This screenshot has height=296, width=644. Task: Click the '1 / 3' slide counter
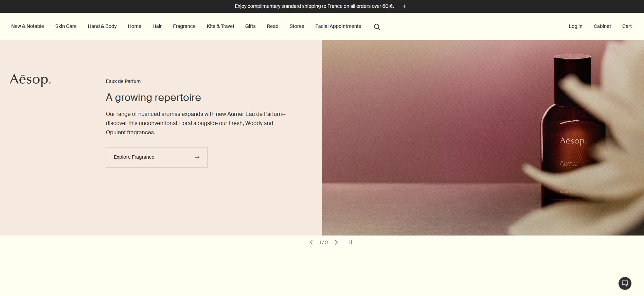323,242
